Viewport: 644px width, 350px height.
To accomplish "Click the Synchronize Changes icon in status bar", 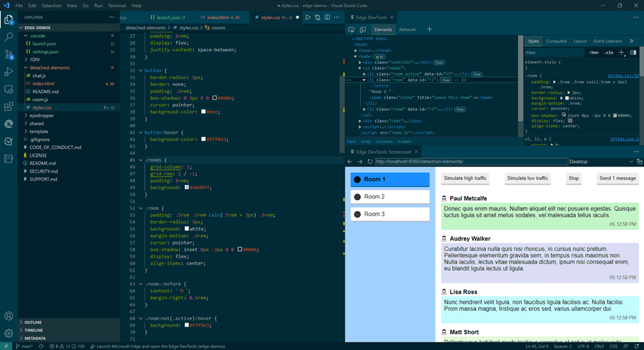I will pos(41,347).
